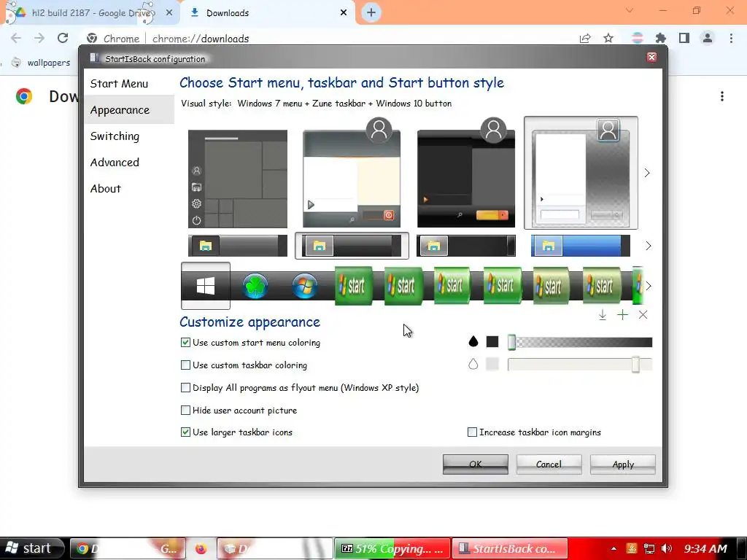This screenshot has width=747, height=560.
Task: Uncheck Use custom start menu coloring
Action: [x=185, y=343]
